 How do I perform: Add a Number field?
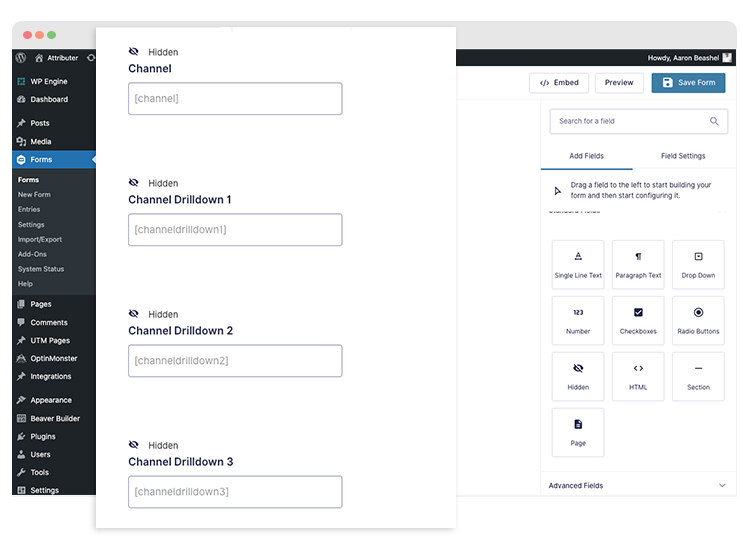click(x=578, y=320)
